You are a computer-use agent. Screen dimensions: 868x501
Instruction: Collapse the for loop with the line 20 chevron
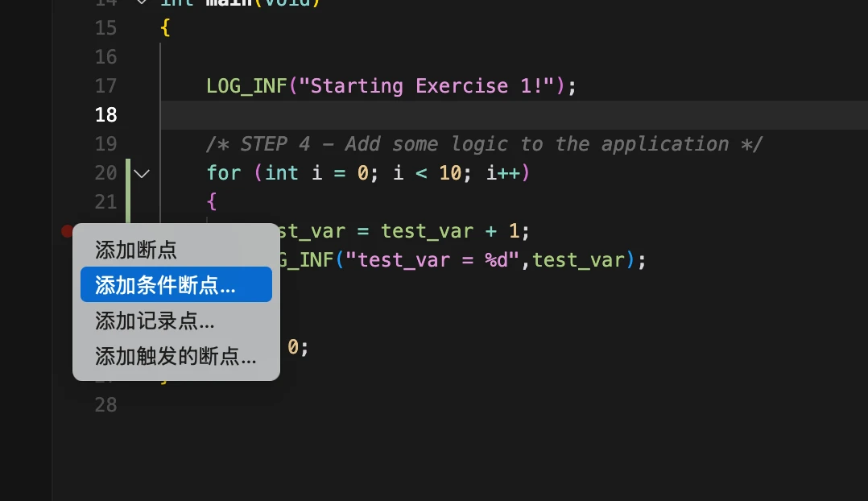[142, 173]
